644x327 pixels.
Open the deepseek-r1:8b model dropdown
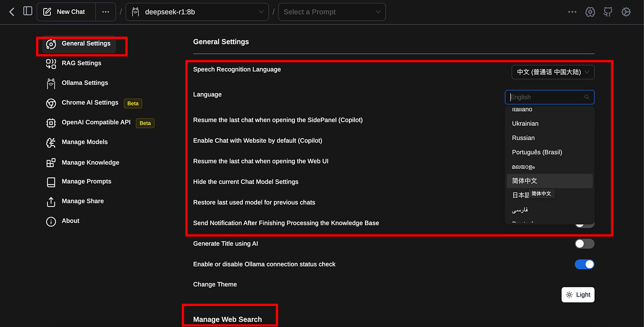[197, 12]
